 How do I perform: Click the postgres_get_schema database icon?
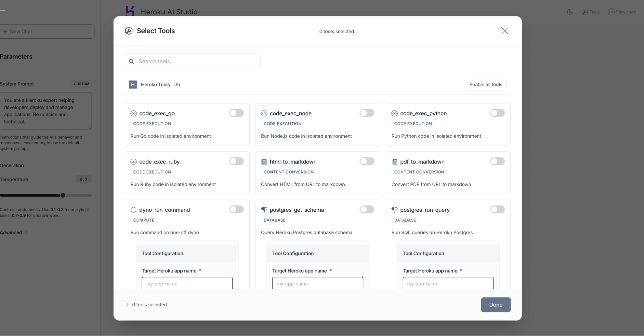(264, 210)
